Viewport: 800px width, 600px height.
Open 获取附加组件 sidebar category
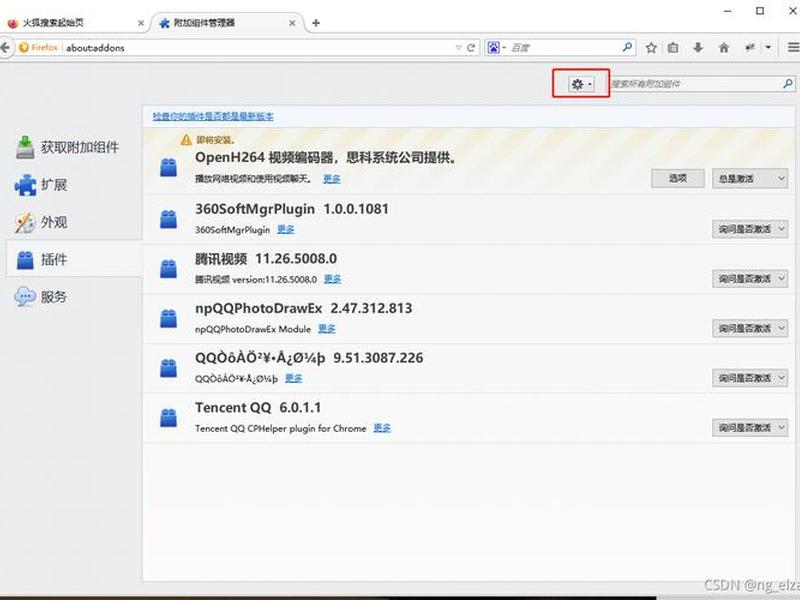pyautogui.click(x=67, y=147)
